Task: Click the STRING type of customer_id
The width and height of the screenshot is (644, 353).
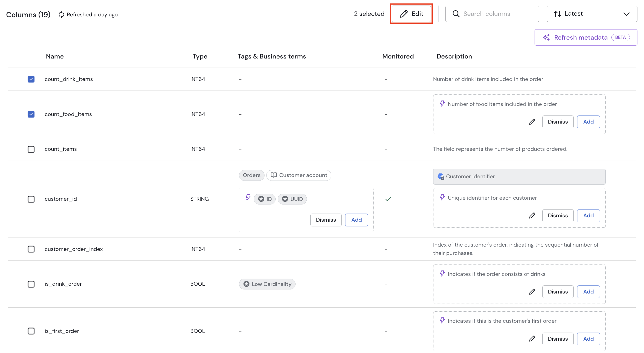Action: pos(199,199)
